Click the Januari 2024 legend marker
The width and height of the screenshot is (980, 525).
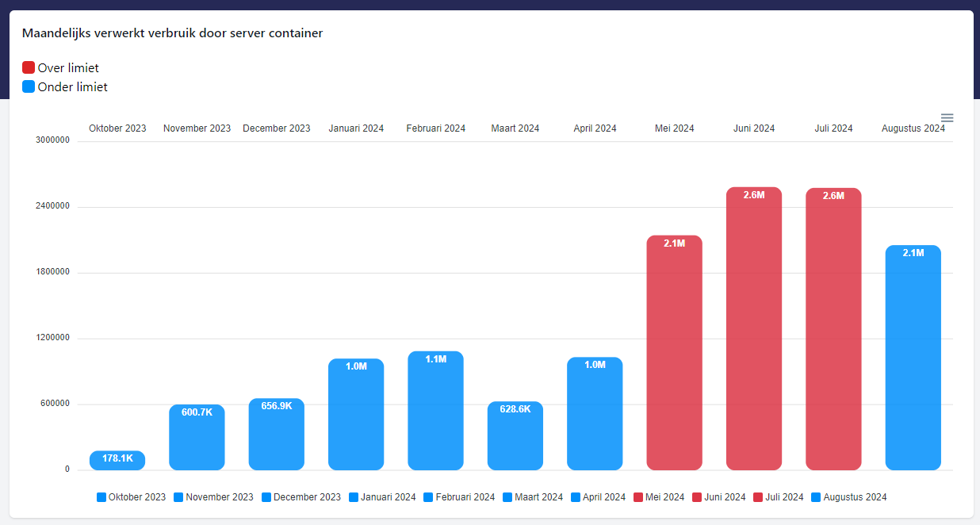tap(354, 497)
